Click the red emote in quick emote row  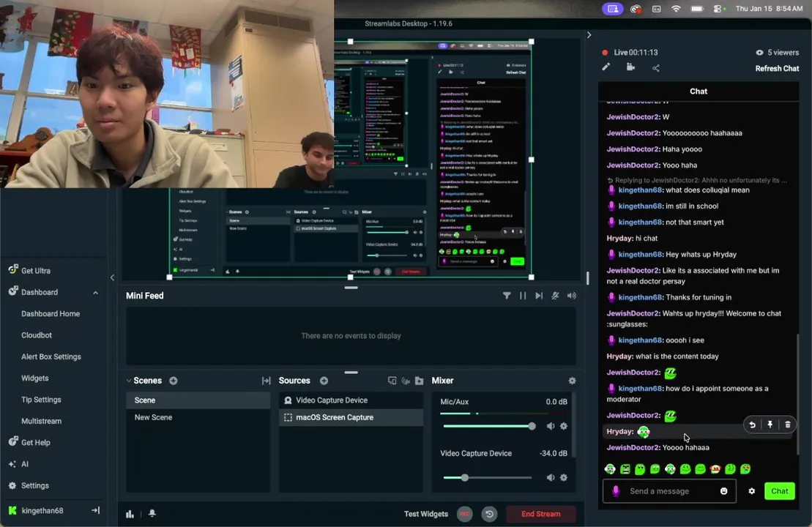click(x=715, y=469)
